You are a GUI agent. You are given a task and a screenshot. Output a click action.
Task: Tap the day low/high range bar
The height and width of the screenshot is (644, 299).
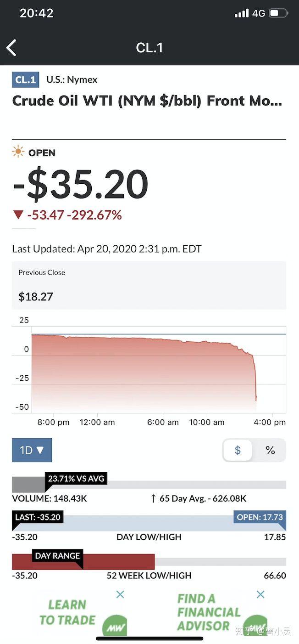[x=149, y=523]
